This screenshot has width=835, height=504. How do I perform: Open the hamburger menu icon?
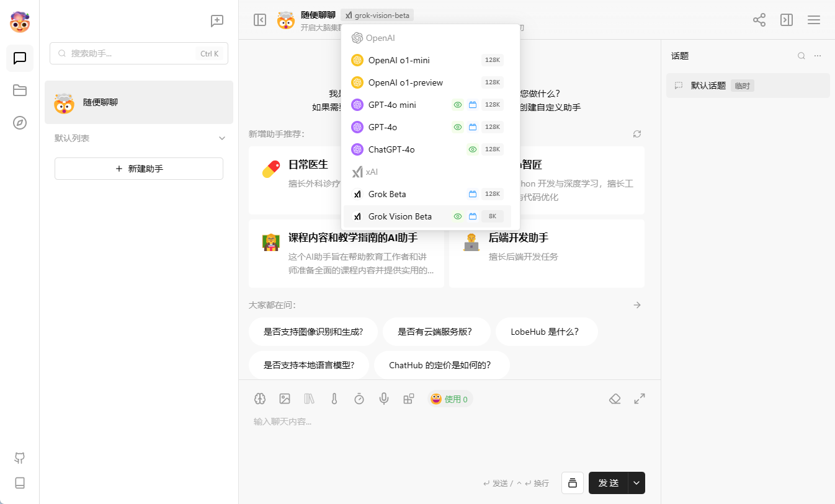pos(814,20)
